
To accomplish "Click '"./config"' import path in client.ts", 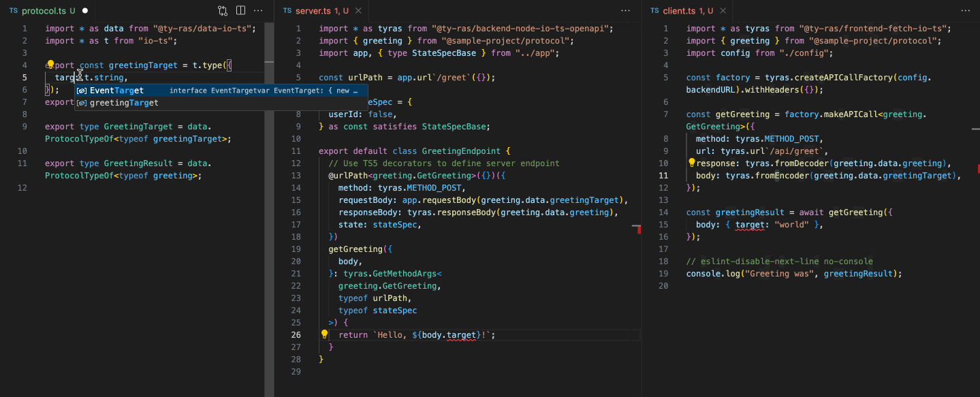I will [803, 53].
